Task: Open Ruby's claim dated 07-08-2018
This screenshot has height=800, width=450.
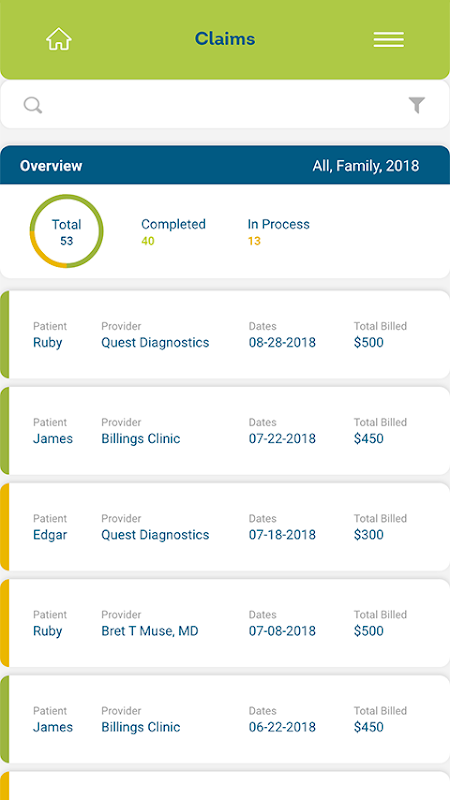Action: pos(224,623)
